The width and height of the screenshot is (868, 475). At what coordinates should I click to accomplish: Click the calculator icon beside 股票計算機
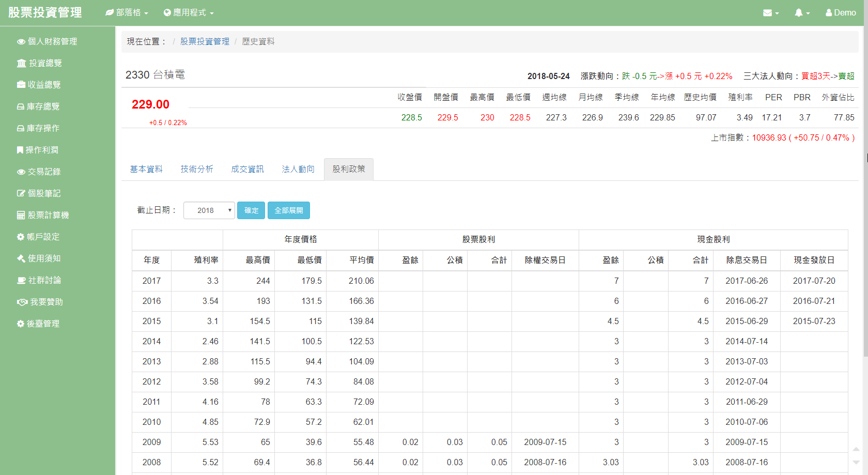point(21,215)
